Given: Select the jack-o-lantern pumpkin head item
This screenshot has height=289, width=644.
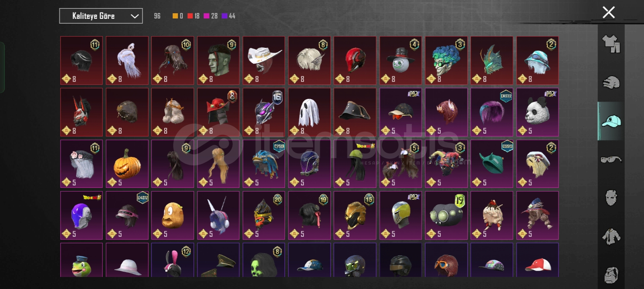Looking at the screenshot, I should point(127,164).
